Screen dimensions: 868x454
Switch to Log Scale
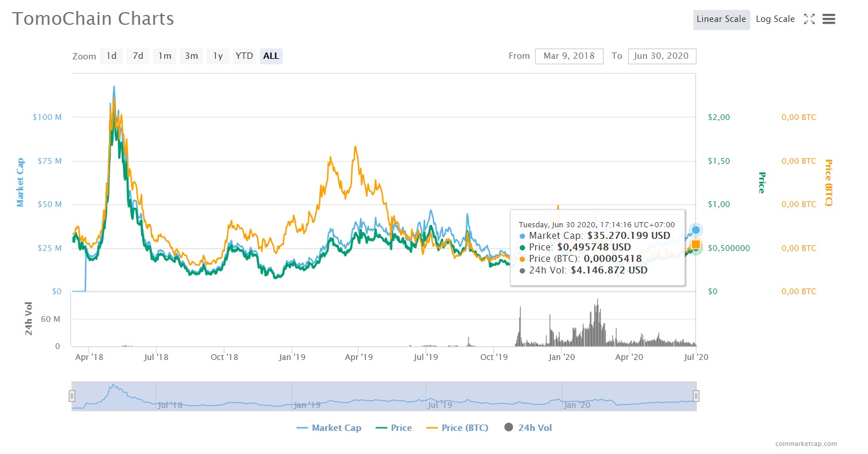point(775,19)
